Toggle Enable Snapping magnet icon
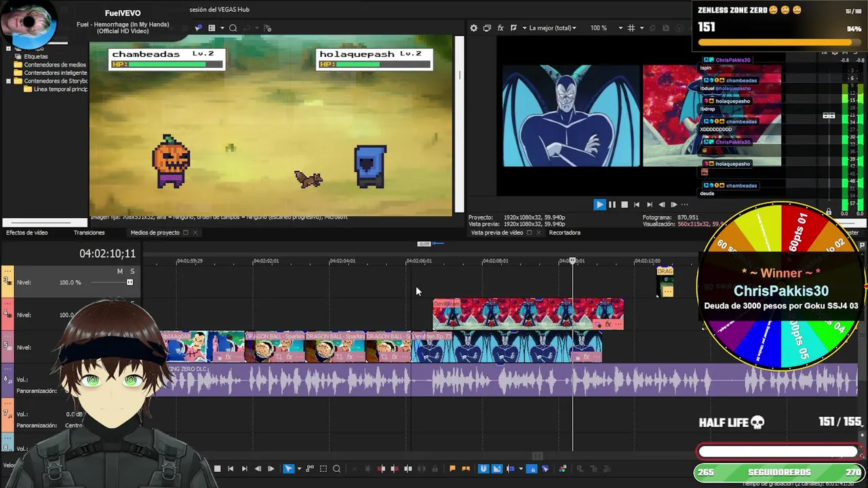This screenshot has height=488, width=868. (x=484, y=468)
